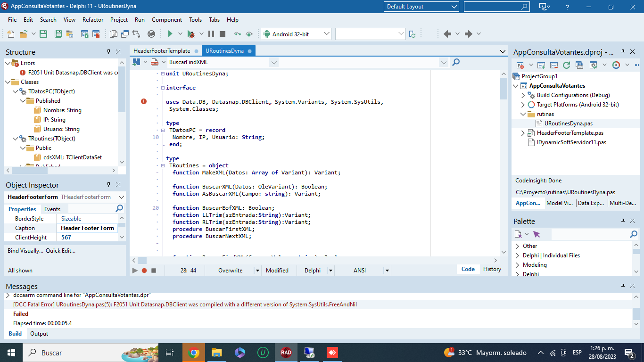The height and width of the screenshot is (362, 644).
Task: Click the play macro triangle in editor status bar
Action: coord(135,271)
